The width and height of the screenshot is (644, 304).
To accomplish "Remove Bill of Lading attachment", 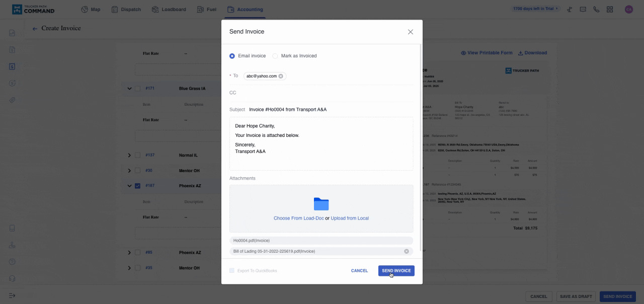I will [407, 251].
